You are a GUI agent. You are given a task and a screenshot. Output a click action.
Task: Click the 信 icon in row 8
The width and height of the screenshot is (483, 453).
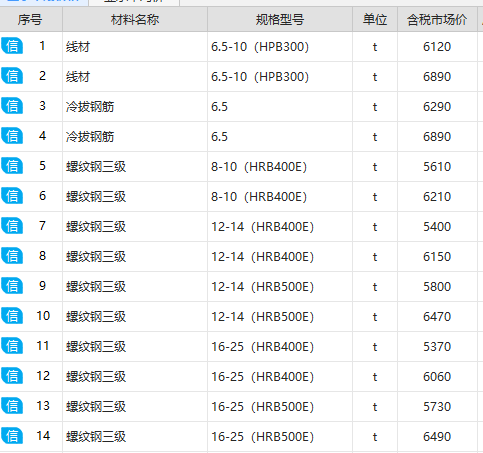[12, 256]
